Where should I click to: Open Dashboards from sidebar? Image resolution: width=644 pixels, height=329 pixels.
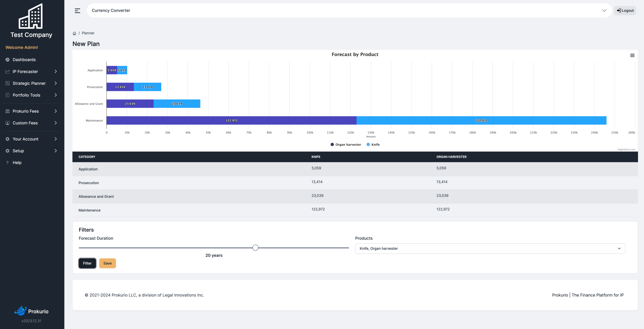[24, 60]
